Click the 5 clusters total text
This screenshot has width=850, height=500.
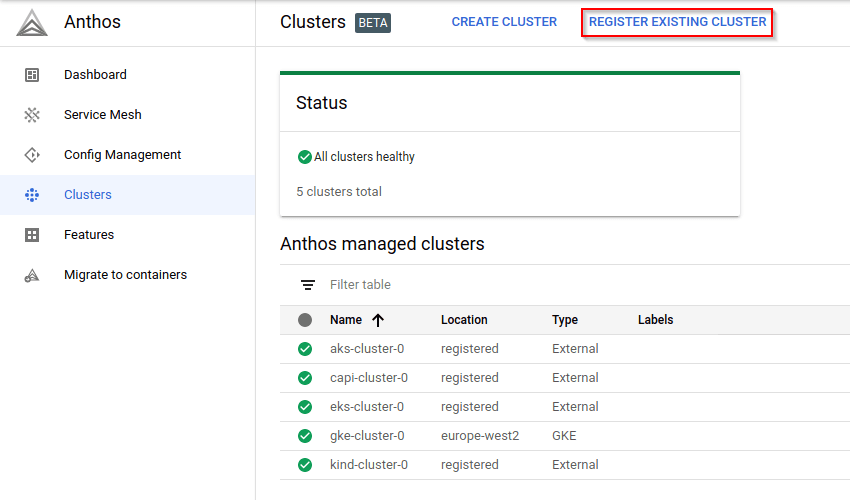339,191
